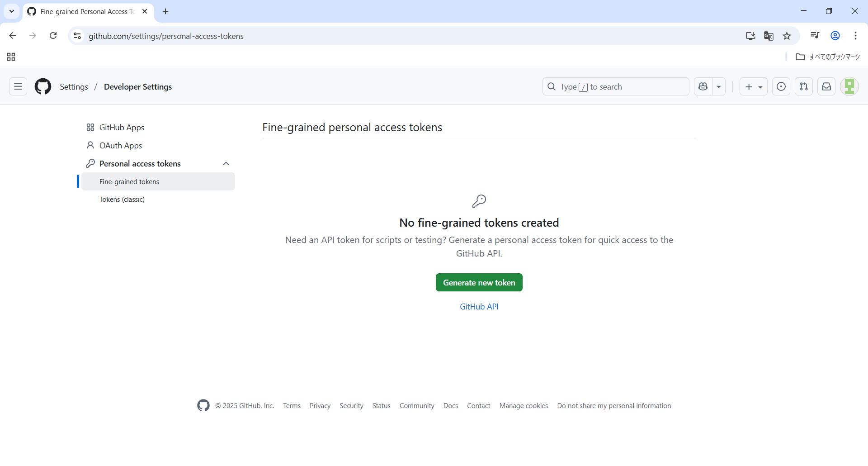
Task: Open the user avatar menu
Action: point(849,86)
